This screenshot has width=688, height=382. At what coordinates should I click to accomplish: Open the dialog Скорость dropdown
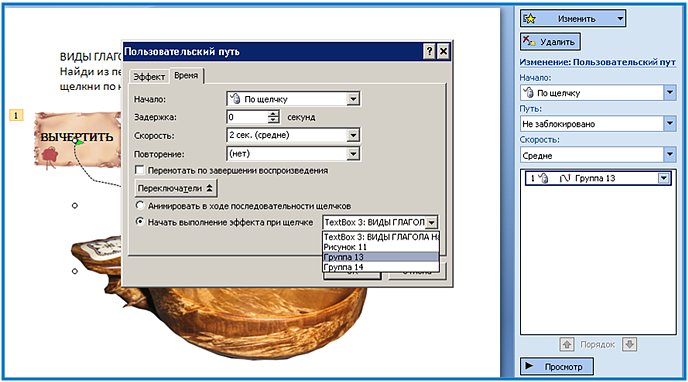tap(353, 136)
